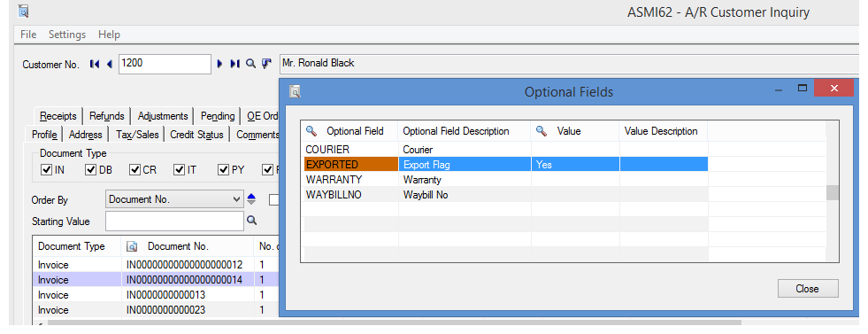Go to previous customer record arrow
868x334 pixels.
pos(110,65)
